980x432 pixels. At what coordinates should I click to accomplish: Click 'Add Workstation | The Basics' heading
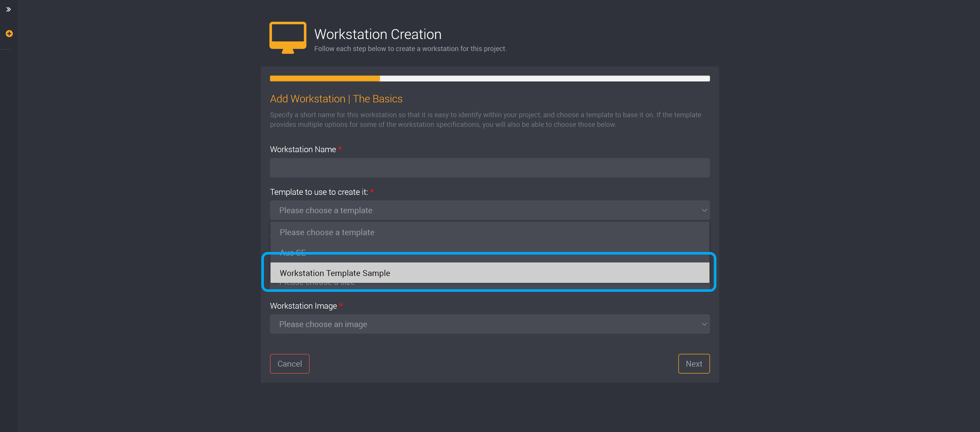(336, 99)
